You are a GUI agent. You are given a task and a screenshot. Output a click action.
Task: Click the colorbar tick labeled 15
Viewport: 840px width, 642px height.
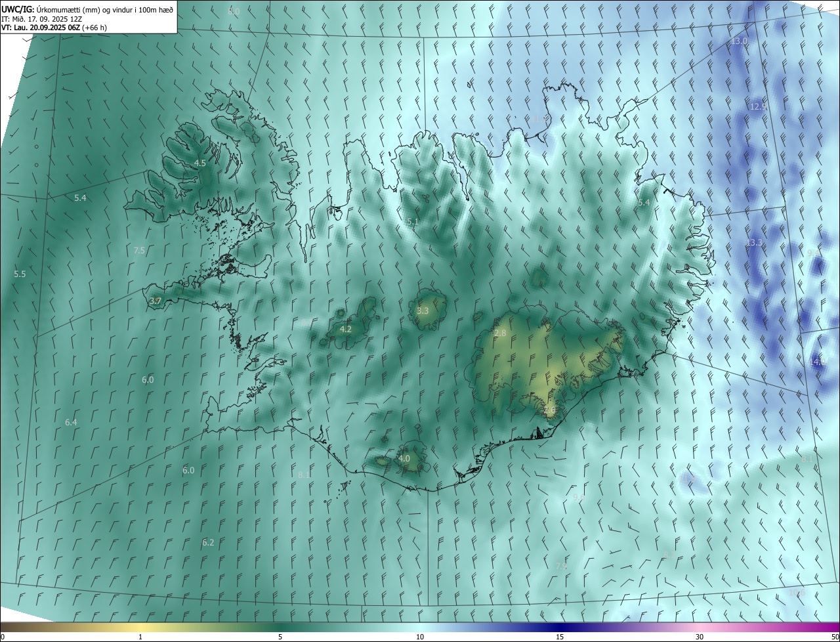[560, 637]
